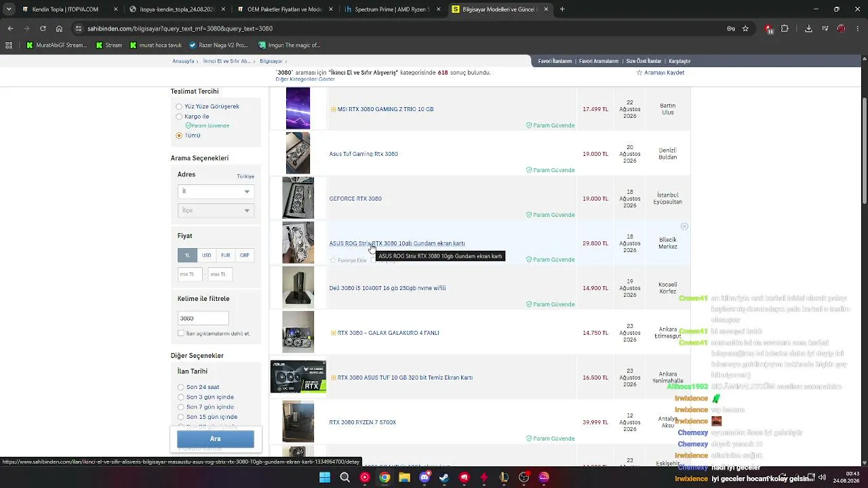The image size is (868, 488).
Task: Open new browser tab
Action: (x=562, y=9)
